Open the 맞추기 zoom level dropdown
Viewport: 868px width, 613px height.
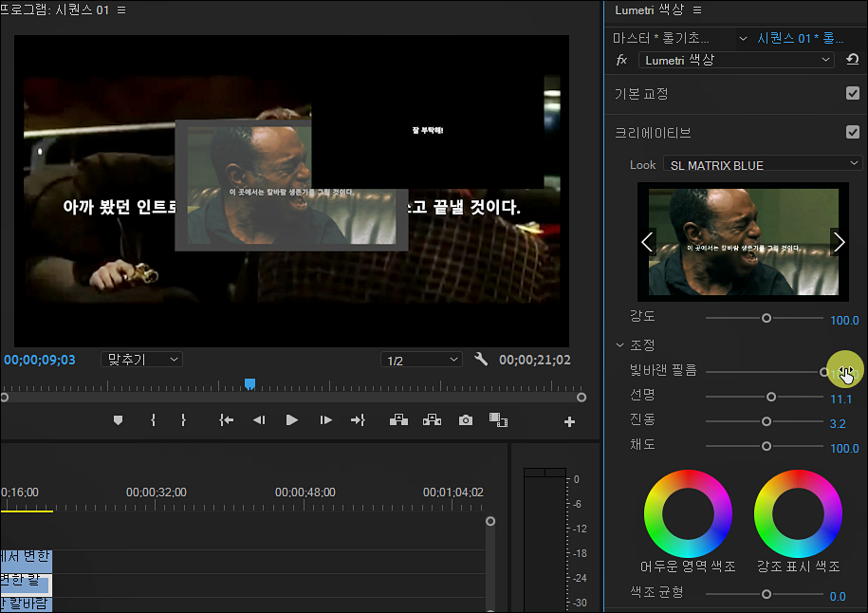tap(141, 360)
